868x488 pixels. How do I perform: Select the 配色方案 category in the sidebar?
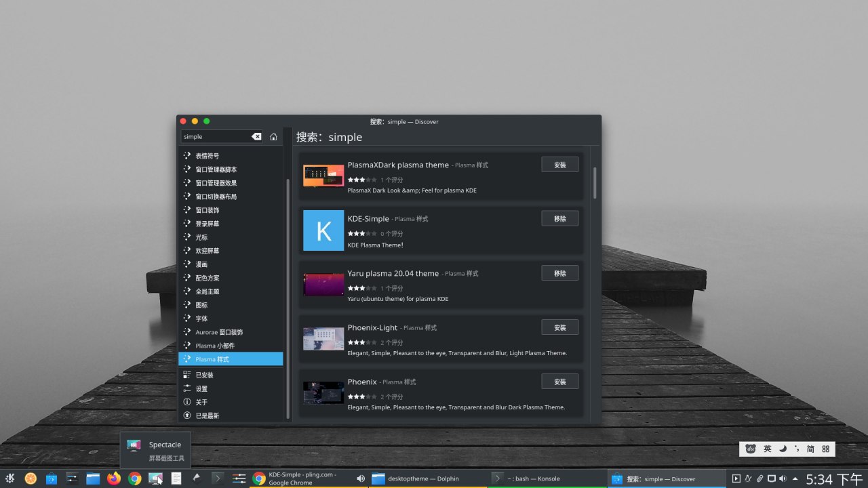coord(231,278)
